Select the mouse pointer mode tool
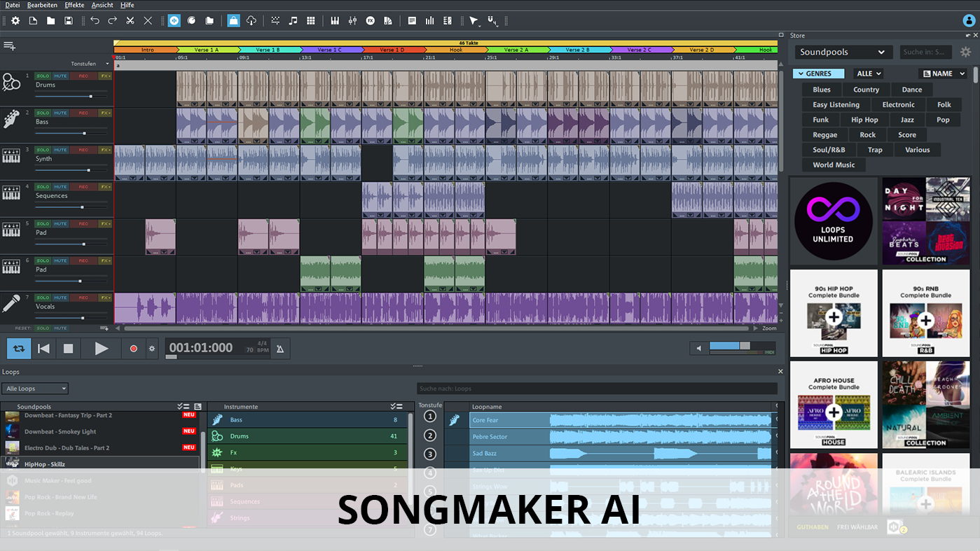This screenshot has width=980, height=551. (x=474, y=21)
